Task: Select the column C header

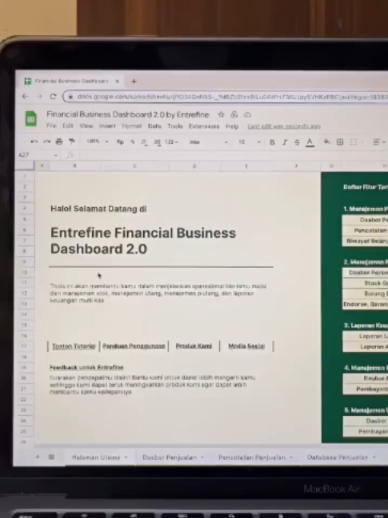Action: pyautogui.click(x=135, y=166)
